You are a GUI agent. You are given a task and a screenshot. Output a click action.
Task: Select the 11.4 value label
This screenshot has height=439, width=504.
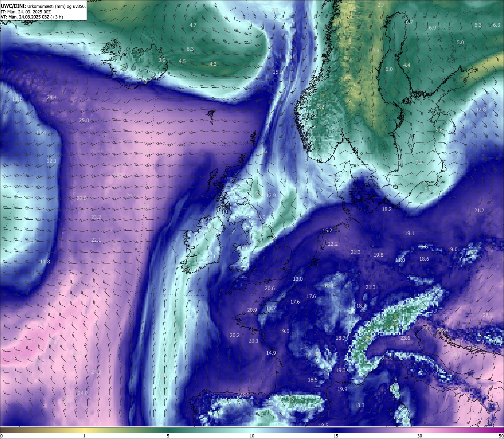click(x=41, y=133)
